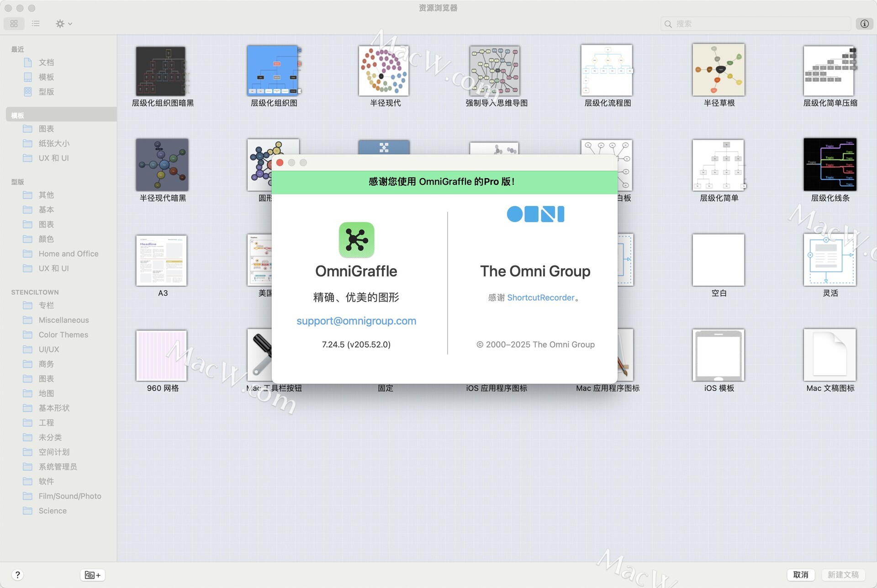
Task: Open the Home and Office folder
Action: [x=68, y=254]
